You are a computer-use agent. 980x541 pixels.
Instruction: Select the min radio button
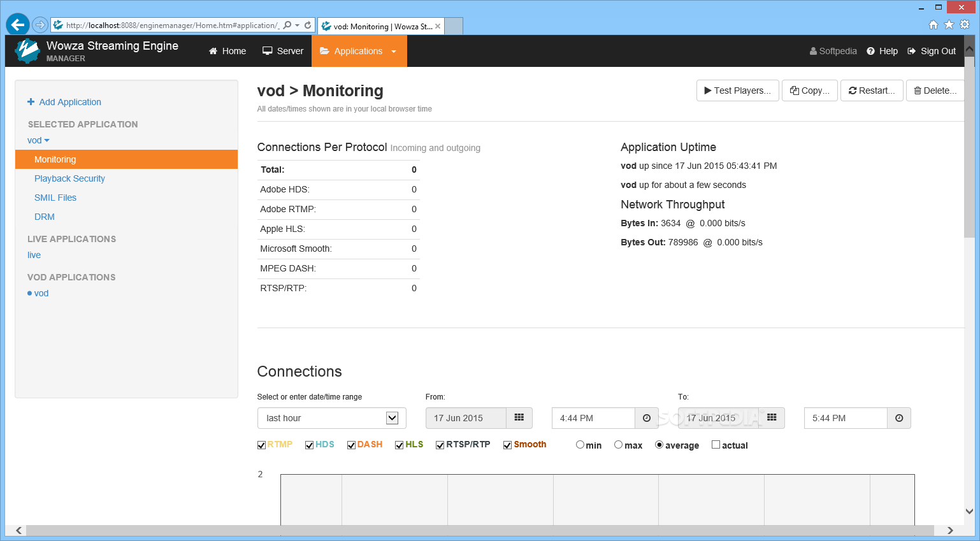pyautogui.click(x=580, y=445)
